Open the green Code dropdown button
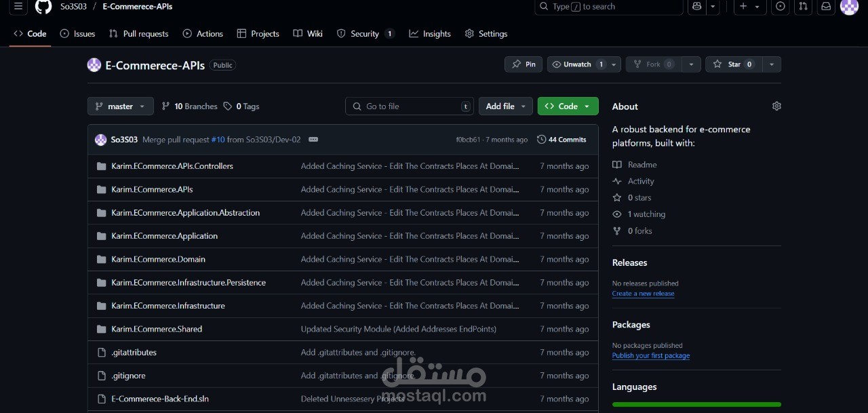Viewport: 868px width, 413px height. click(x=568, y=106)
